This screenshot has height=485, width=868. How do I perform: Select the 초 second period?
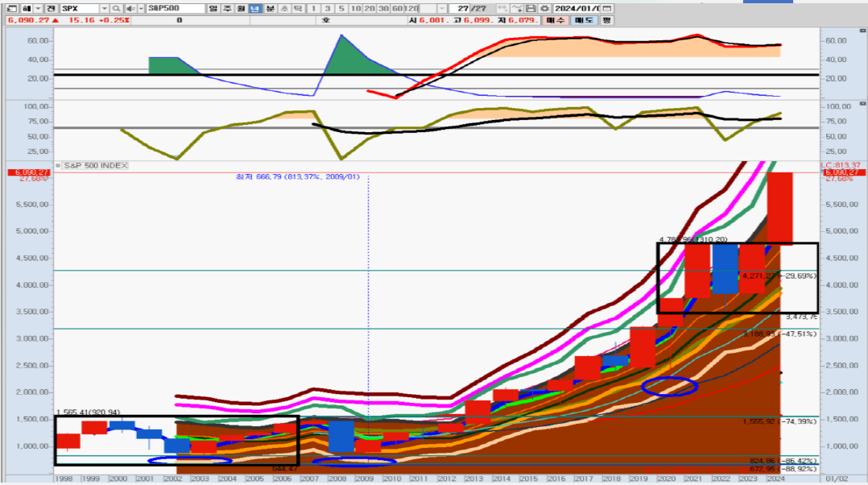(284, 9)
